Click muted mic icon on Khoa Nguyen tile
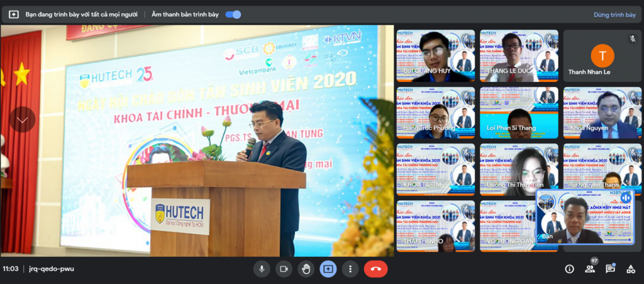The width and height of the screenshot is (644, 284). 633,96
